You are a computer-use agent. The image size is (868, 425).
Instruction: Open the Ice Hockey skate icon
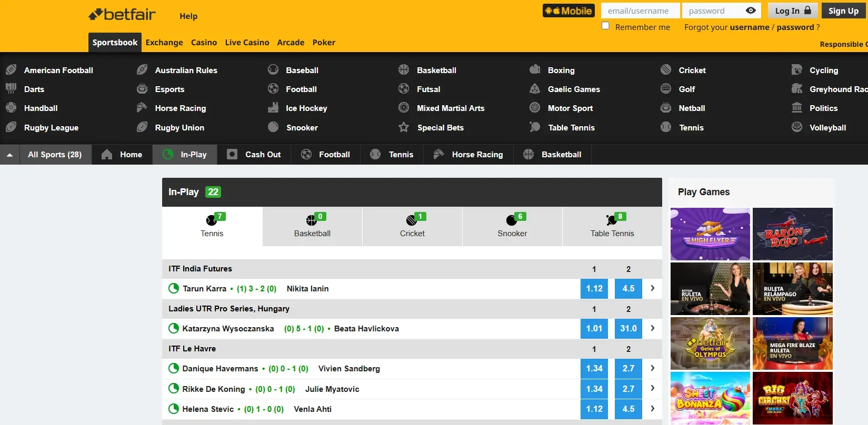click(x=273, y=107)
